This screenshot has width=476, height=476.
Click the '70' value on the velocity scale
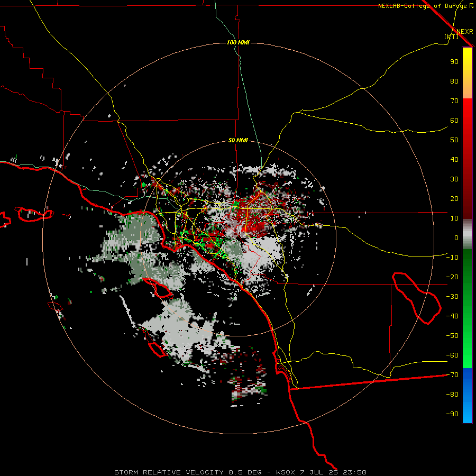(454, 101)
